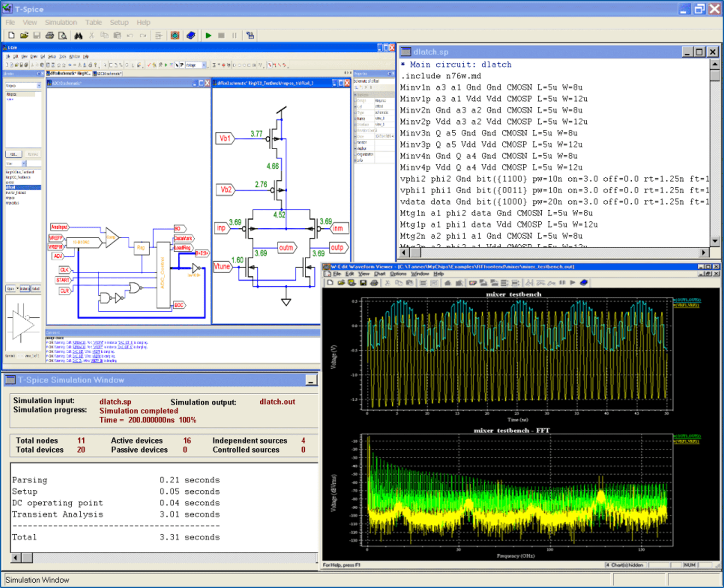Open the Chart menu in W-Edit
This screenshot has width=724, height=588.
(x=380, y=274)
